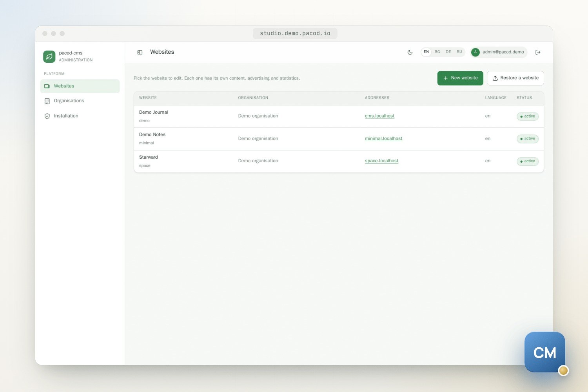Click Demo organisation in Demo Journal row
Image resolution: width=588 pixels, height=392 pixels.
(258, 116)
